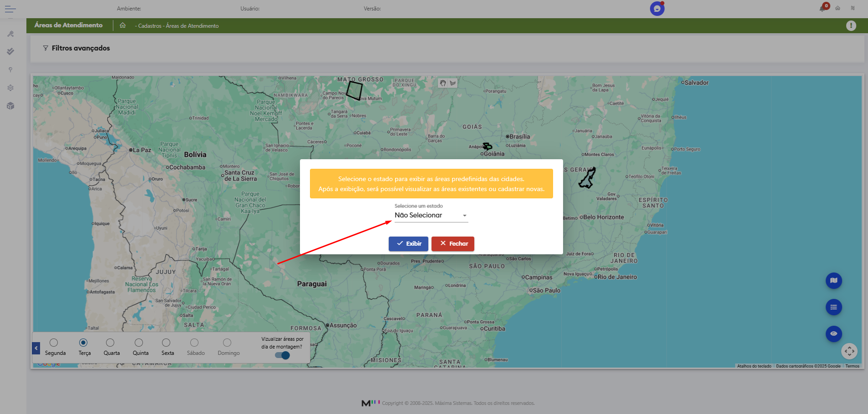
Task: Click the Exibir button
Action: [x=408, y=244]
